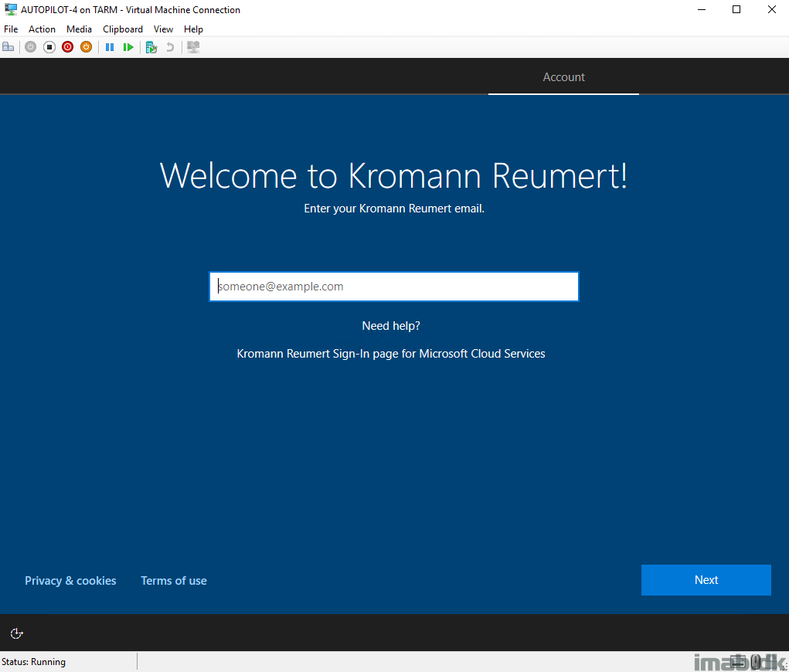Image resolution: width=789 pixels, height=672 pixels.
Task: Click the Checkpoint toolbar icon
Action: [x=151, y=47]
